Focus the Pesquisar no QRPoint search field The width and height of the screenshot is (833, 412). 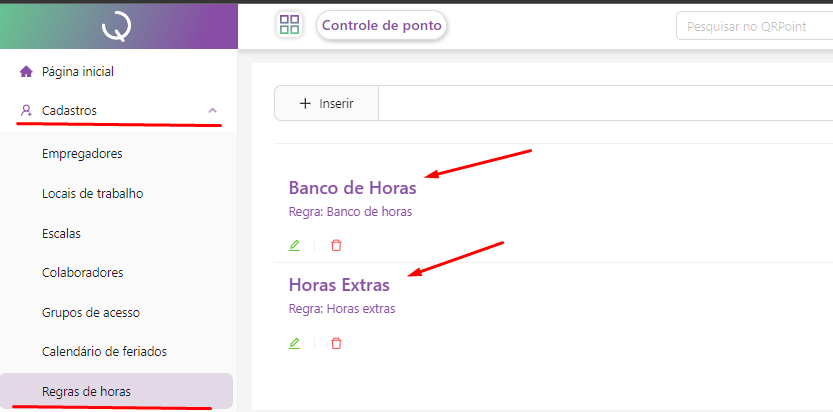(752, 26)
